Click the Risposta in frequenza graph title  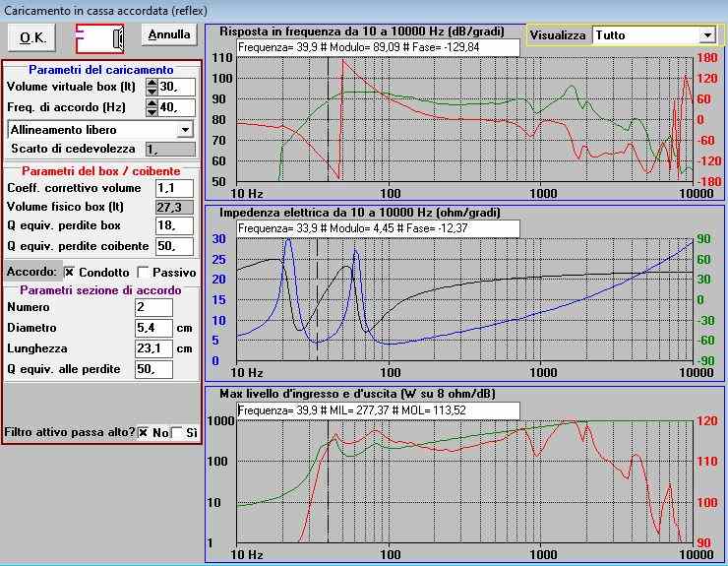(362, 31)
